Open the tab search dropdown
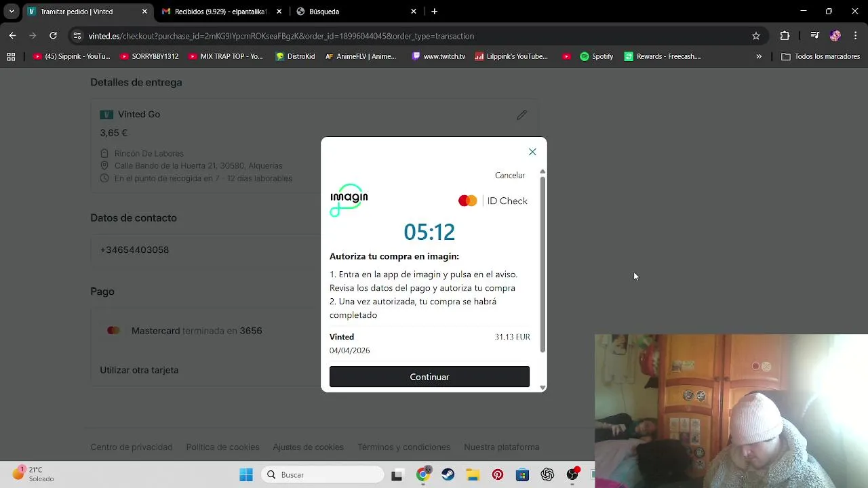 (12, 12)
